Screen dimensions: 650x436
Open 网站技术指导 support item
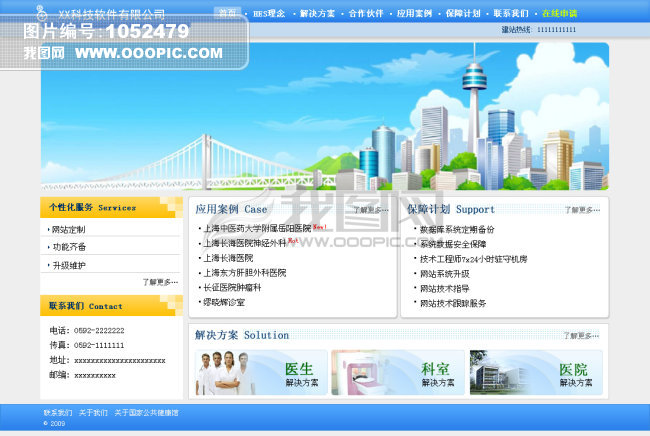coord(444,289)
